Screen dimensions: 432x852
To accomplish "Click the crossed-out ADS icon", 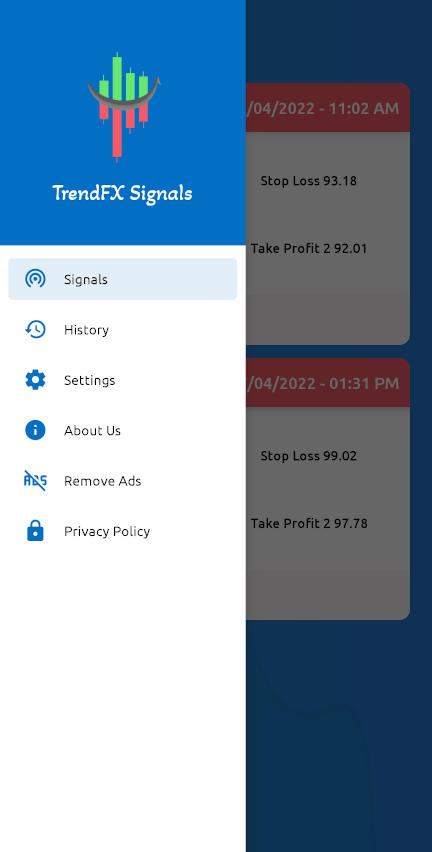I will [35, 481].
